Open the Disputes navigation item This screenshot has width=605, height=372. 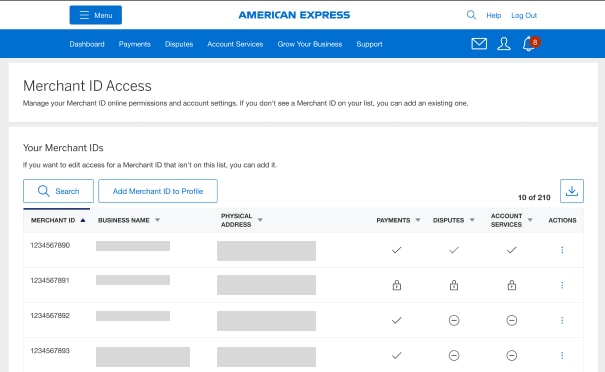point(179,44)
